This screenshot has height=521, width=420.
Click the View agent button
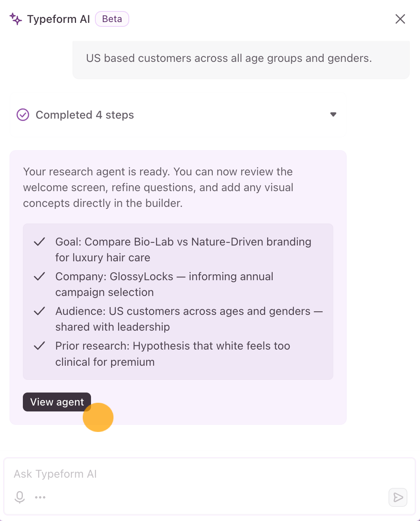(x=57, y=402)
